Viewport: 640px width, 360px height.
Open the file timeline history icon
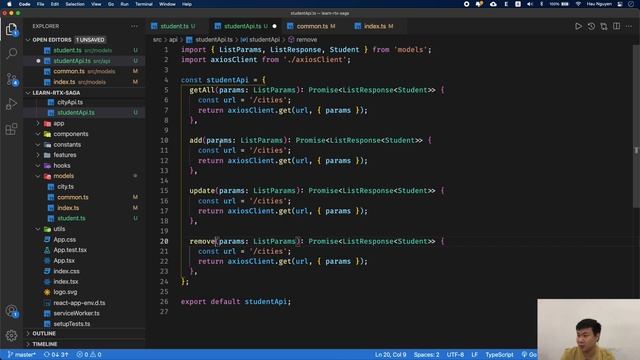[x=591, y=26]
